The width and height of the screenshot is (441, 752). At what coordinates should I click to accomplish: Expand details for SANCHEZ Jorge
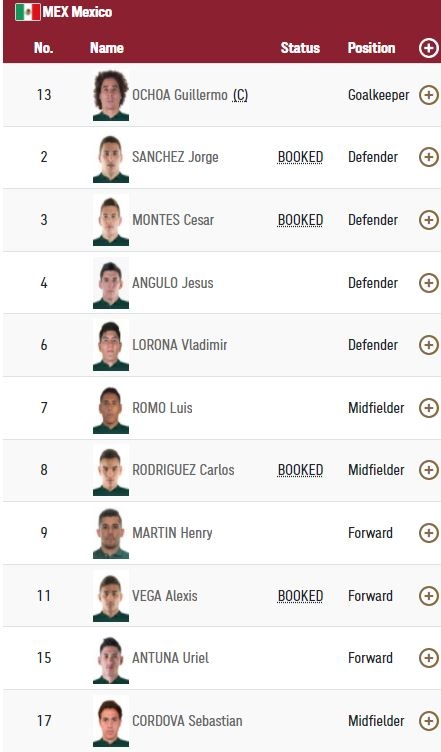pos(429,157)
